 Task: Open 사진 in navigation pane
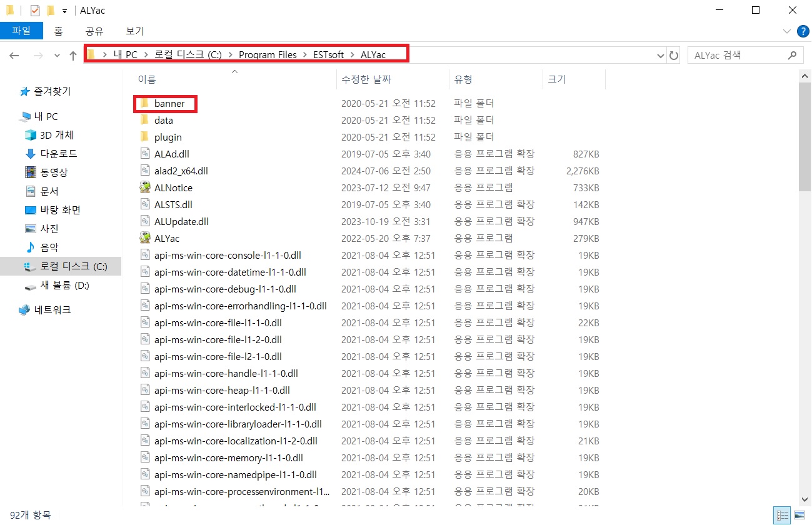point(42,229)
